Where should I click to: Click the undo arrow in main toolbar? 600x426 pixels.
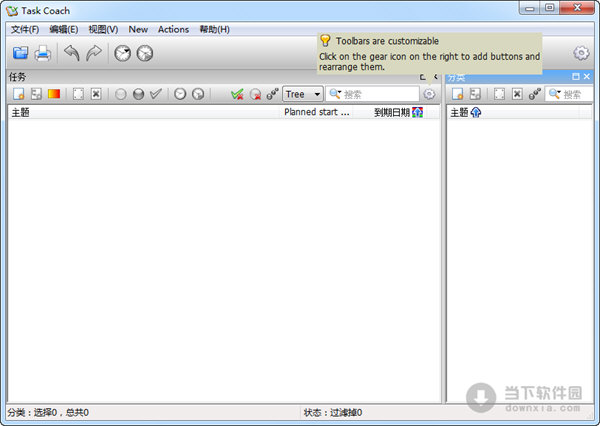click(x=72, y=53)
